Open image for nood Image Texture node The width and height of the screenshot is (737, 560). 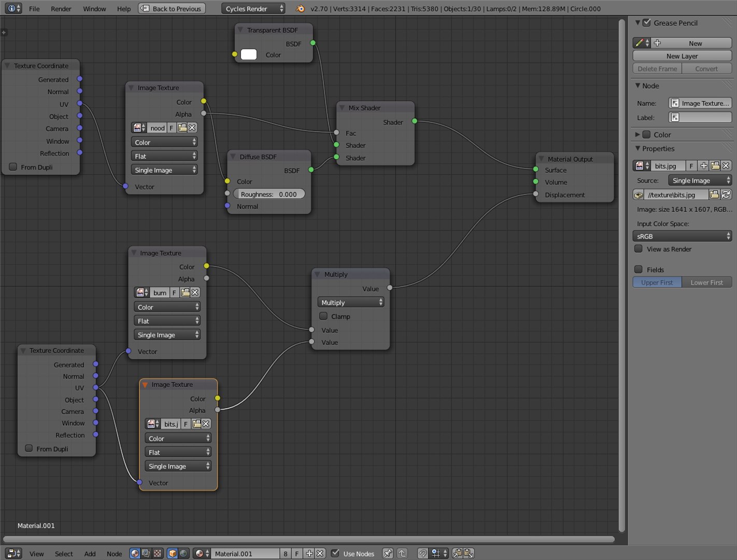182,128
